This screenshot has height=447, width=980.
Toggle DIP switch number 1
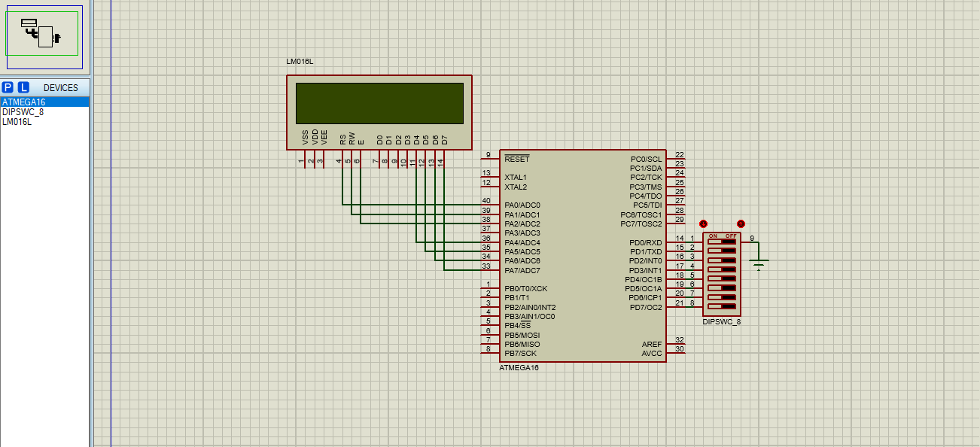[721, 242]
